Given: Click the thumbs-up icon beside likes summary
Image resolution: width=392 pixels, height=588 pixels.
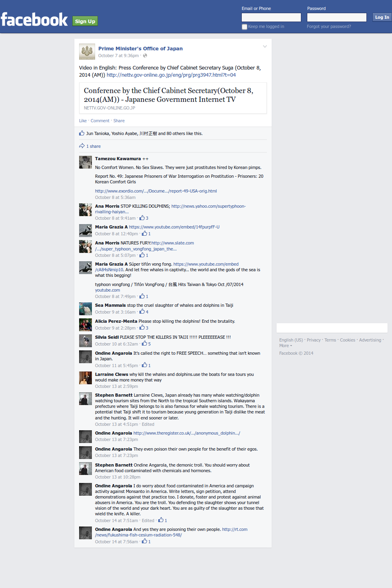Looking at the screenshot, I should point(82,133).
